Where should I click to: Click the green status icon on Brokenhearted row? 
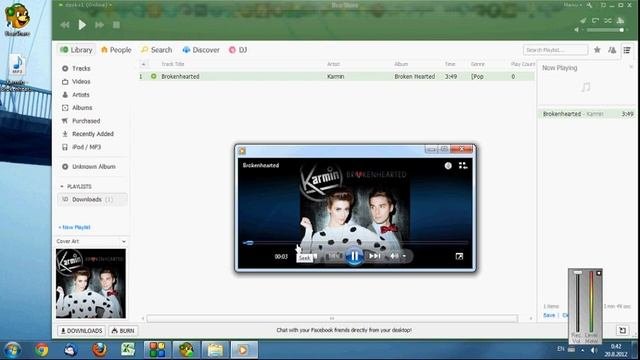tap(154, 76)
